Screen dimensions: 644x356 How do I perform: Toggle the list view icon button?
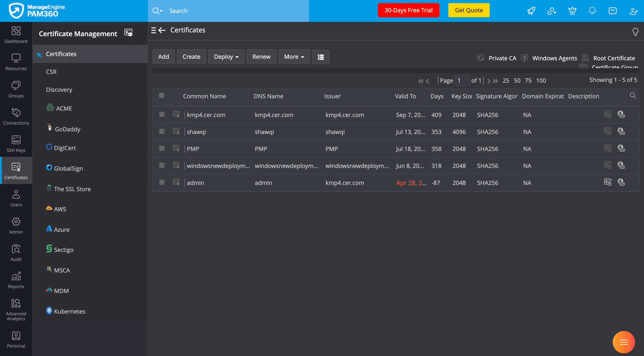click(321, 57)
